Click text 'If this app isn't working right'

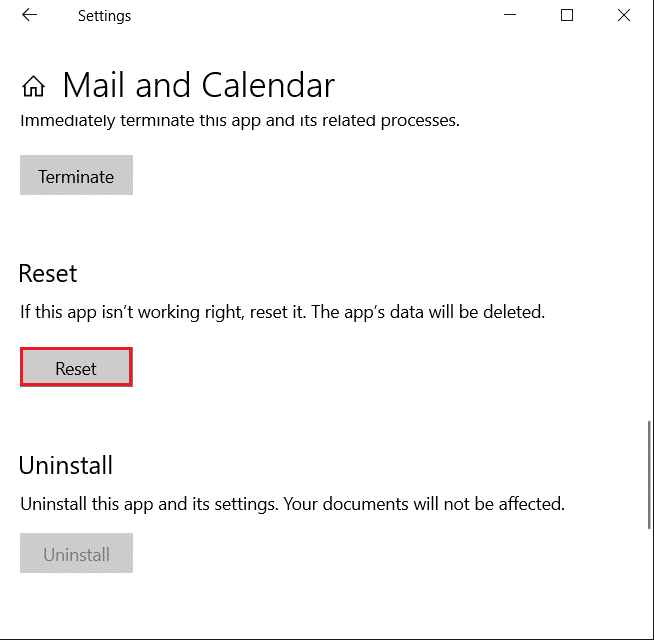[132, 312]
